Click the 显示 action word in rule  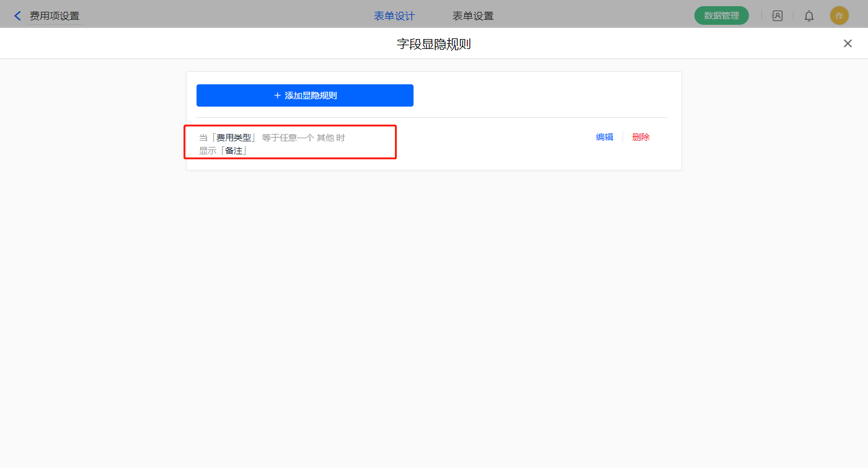pos(208,151)
